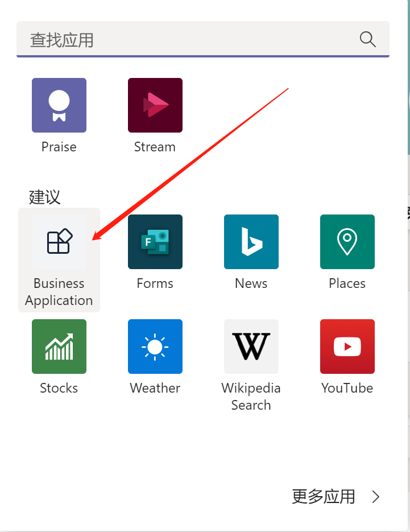Select the Business Application icon
The image size is (410, 532).
pos(59,242)
